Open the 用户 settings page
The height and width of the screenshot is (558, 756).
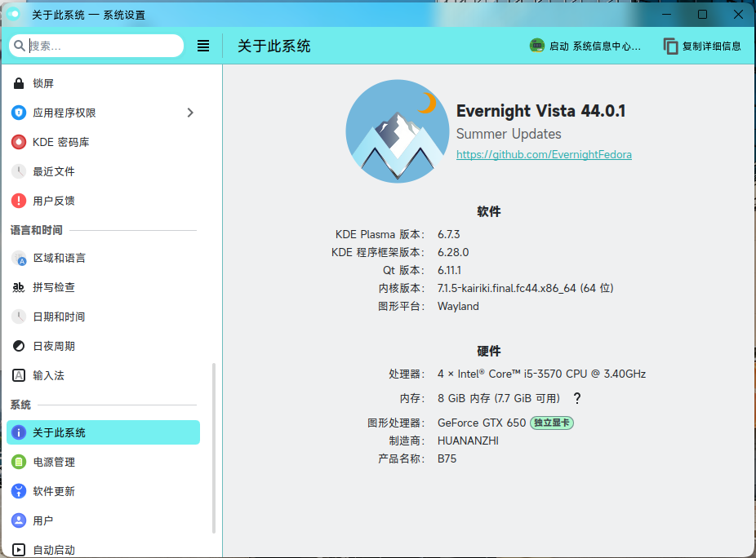103,520
